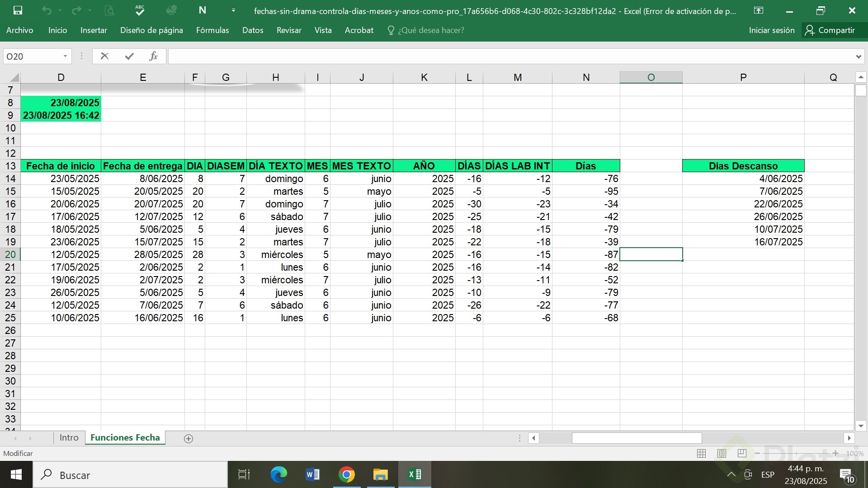Screen dimensions: 868x488
Task: Add a new sheet with the plus icon
Action: pos(189,438)
